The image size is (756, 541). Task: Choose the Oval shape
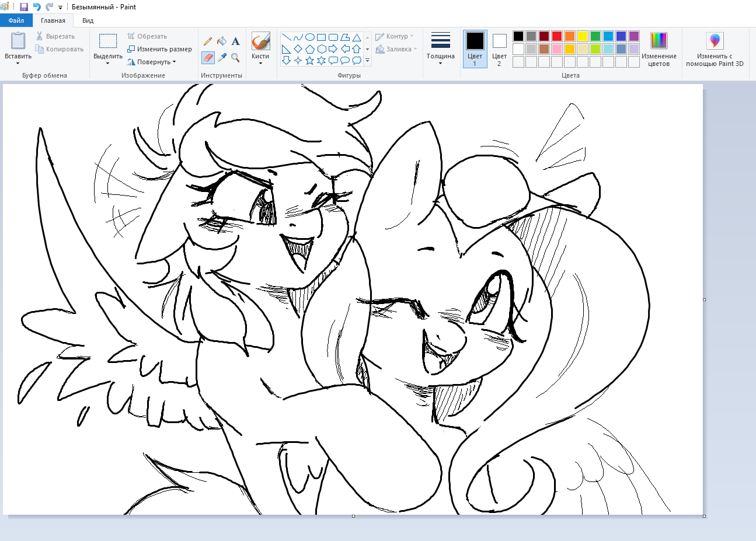coord(310,37)
